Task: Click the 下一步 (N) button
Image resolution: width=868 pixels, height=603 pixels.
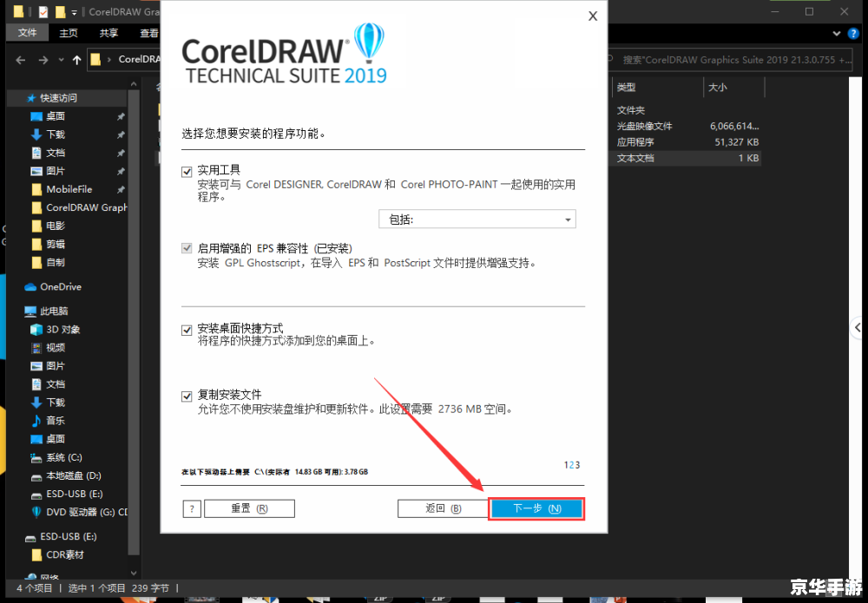Action: click(x=536, y=508)
